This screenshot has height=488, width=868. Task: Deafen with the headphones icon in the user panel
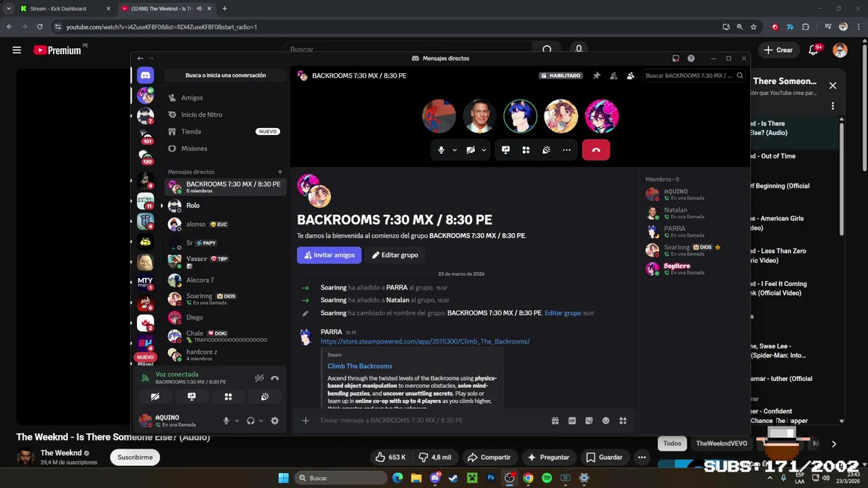point(251,421)
